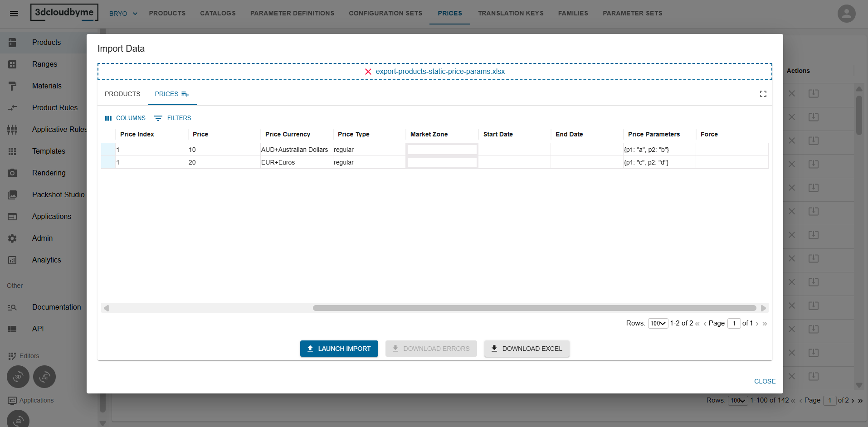Sort by the Price Currency column header
868x427 pixels.
coord(288,134)
